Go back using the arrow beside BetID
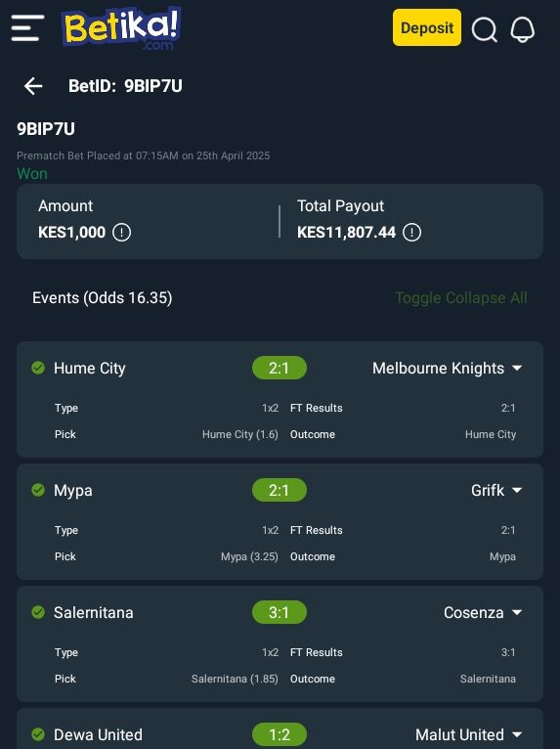Image resolution: width=560 pixels, height=749 pixels. click(33, 86)
